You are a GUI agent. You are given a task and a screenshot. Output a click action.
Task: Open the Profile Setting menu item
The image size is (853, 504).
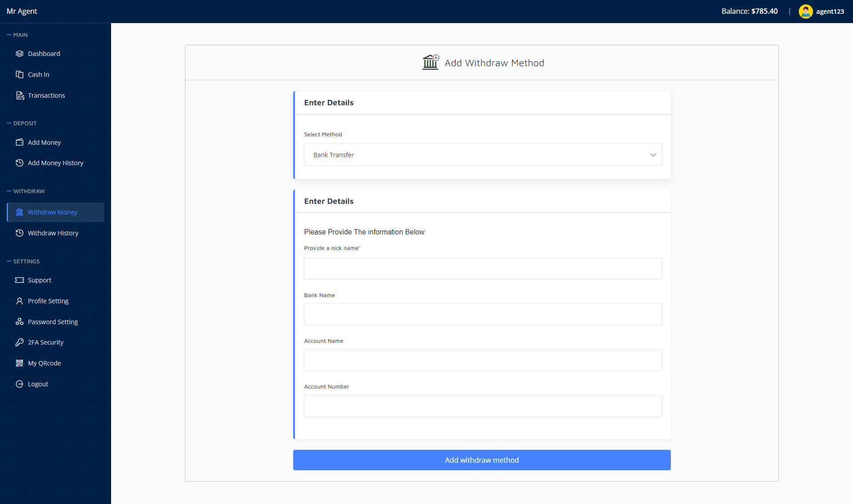(x=48, y=301)
